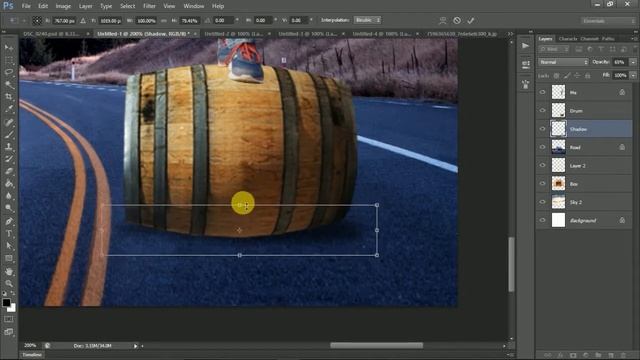640x360 pixels.
Task: Hide the Sky 2 layer
Action: coord(542,202)
